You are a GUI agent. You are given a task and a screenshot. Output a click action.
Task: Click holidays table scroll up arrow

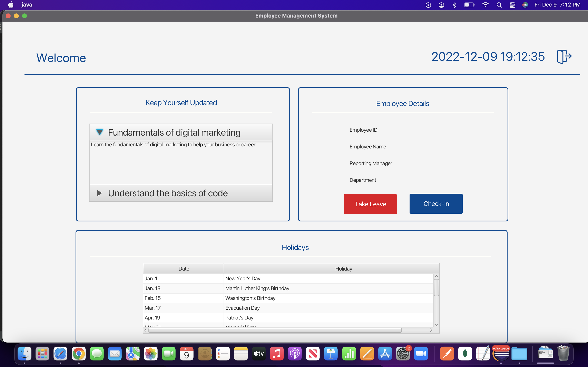click(x=436, y=276)
